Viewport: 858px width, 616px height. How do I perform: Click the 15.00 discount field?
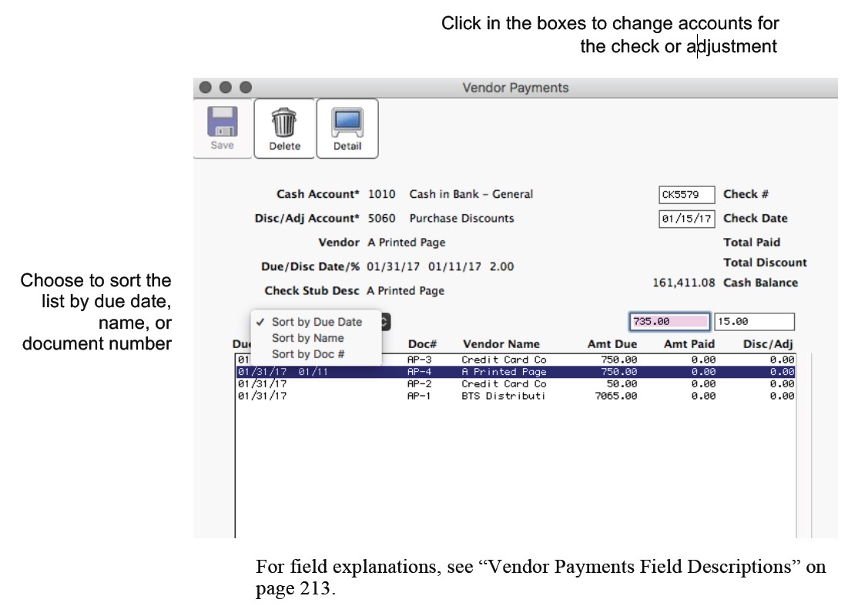tap(754, 322)
